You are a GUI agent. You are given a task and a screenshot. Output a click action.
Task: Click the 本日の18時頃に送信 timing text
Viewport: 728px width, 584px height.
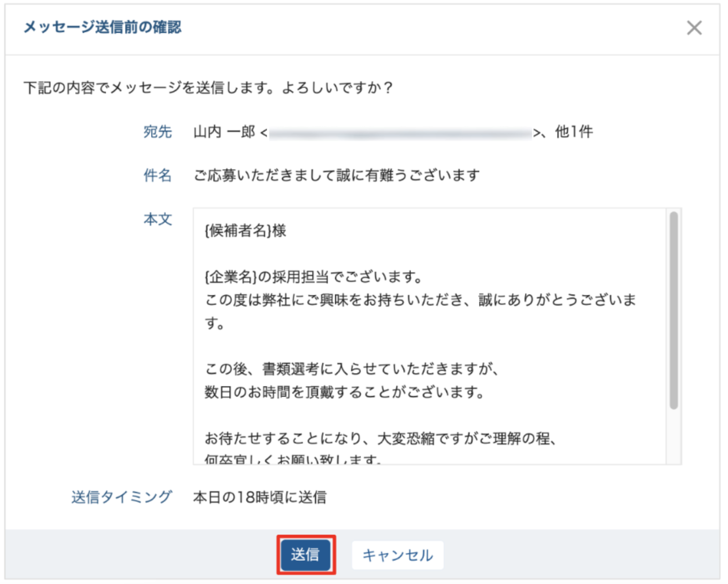260,497
